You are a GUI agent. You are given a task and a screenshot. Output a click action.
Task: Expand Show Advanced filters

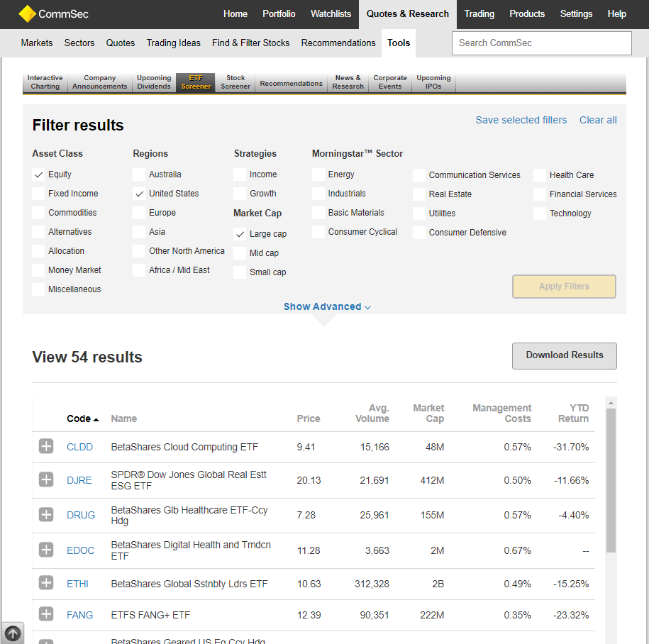click(x=327, y=306)
